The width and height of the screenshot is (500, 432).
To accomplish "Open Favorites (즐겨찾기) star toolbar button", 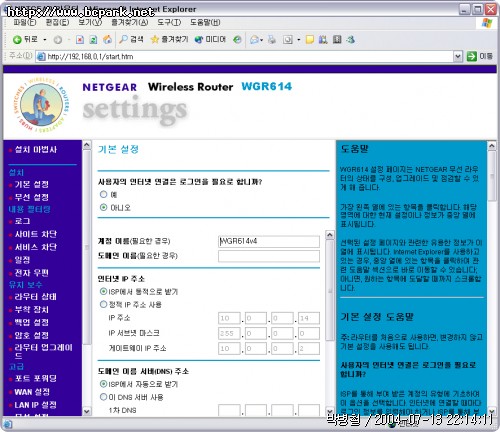I will (x=169, y=40).
